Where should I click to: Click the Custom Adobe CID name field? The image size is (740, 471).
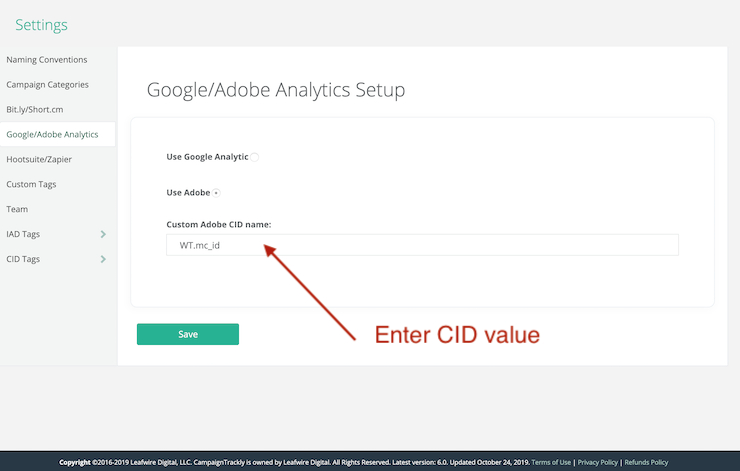pos(421,245)
